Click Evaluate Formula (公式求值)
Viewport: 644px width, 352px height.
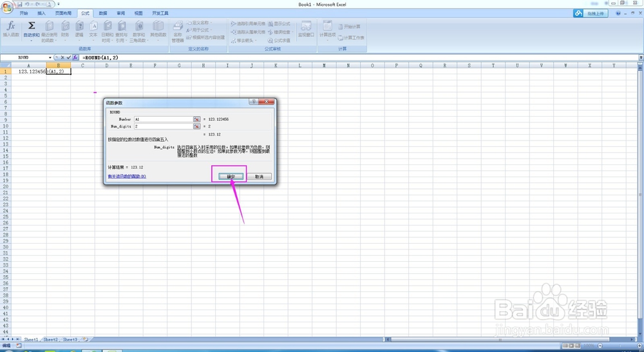(279, 41)
